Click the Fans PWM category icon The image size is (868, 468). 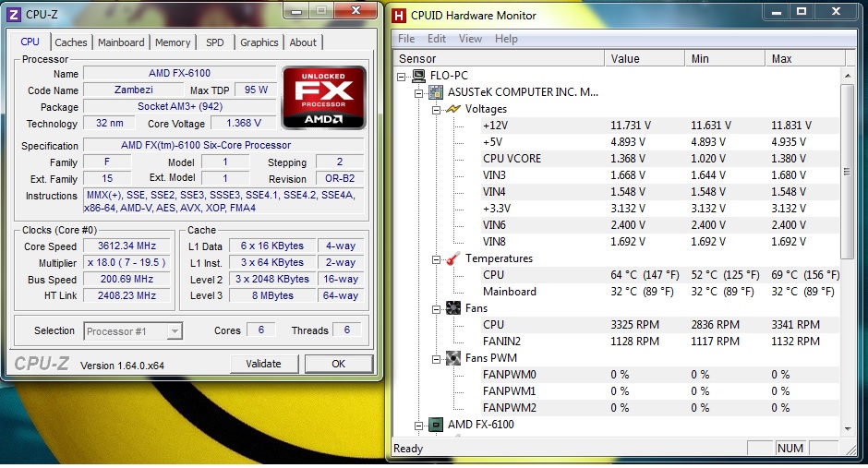(x=452, y=358)
